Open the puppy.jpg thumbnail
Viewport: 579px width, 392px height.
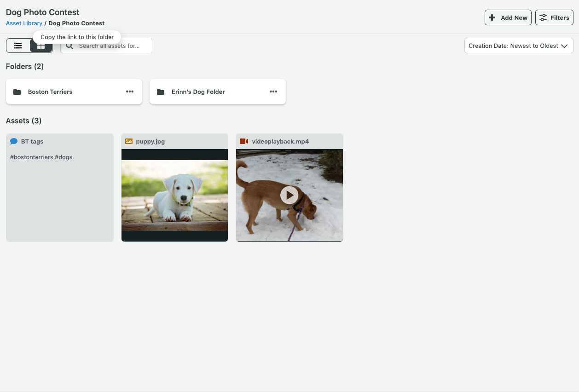click(x=174, y=195)
